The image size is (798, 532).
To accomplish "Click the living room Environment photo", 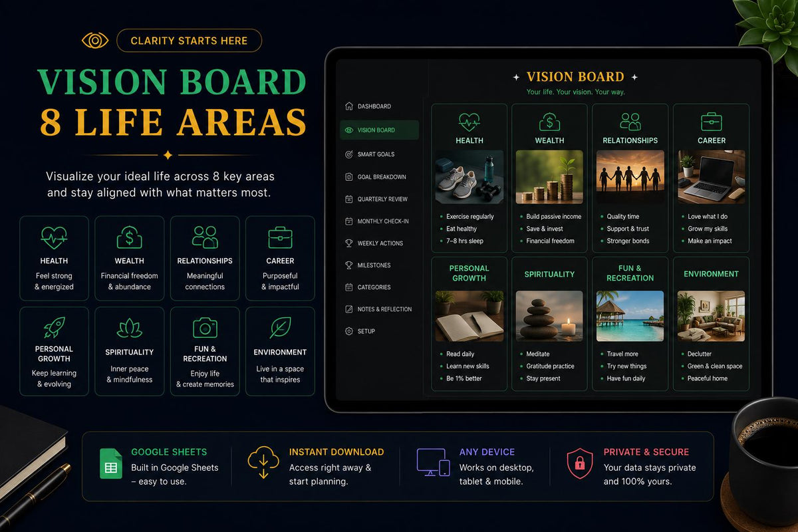I will pos(712,316).
